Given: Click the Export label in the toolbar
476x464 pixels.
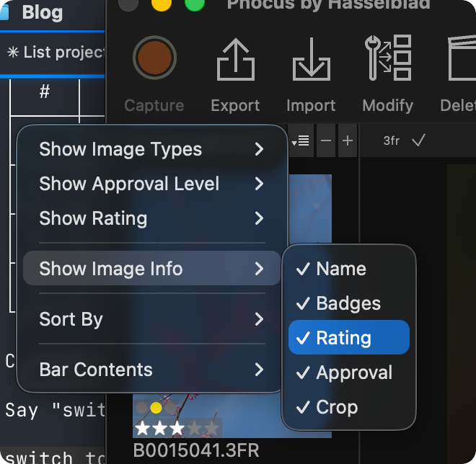Looking at the screenshot, I should pos(235,106).
